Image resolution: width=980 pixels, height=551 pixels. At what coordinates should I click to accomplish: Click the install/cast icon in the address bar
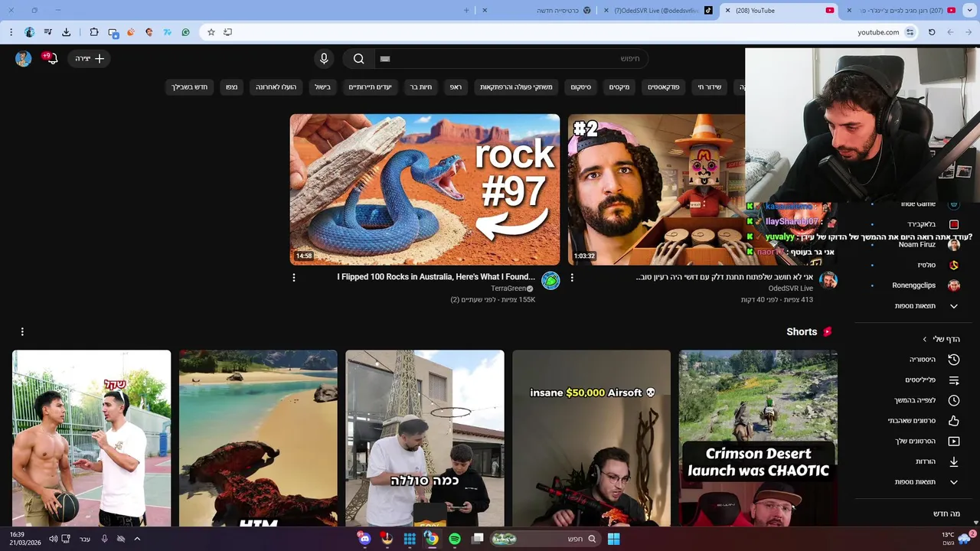(x=227, y=32)
